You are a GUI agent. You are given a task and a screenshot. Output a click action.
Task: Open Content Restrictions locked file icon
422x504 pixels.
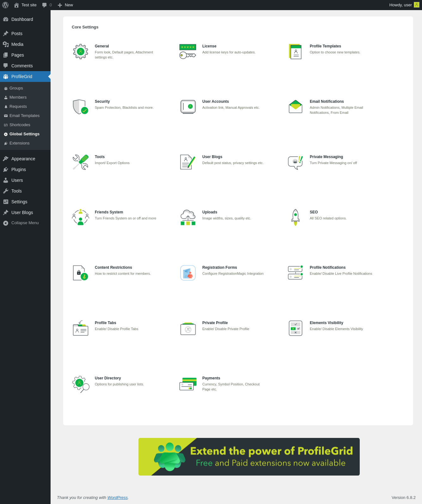pos(81,273)
